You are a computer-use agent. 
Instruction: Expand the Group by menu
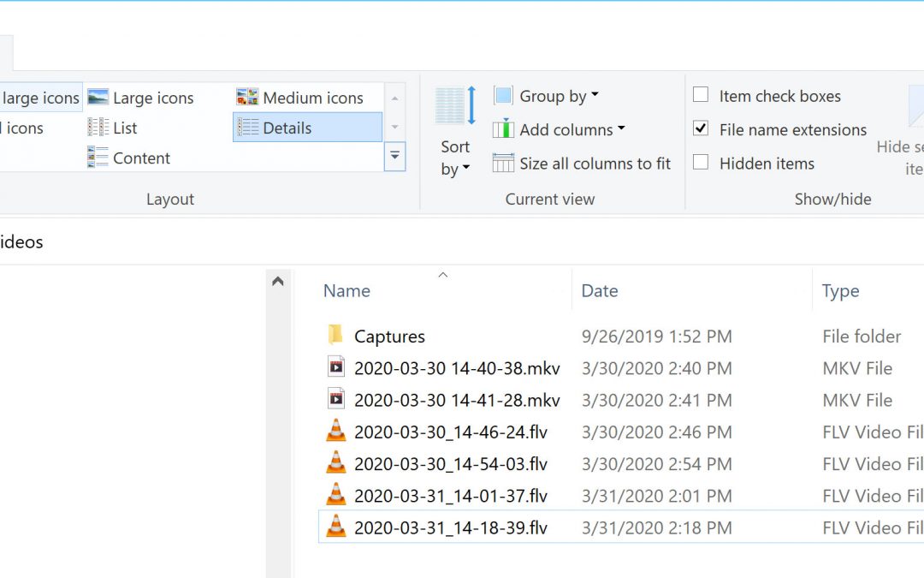coord(548,96)
